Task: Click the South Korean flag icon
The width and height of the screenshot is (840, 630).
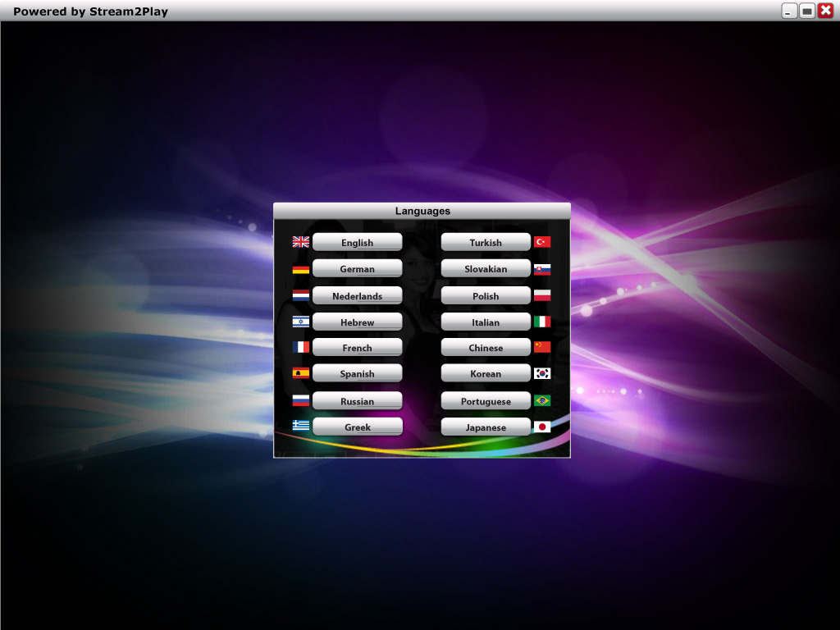Action: coord(542,373)
